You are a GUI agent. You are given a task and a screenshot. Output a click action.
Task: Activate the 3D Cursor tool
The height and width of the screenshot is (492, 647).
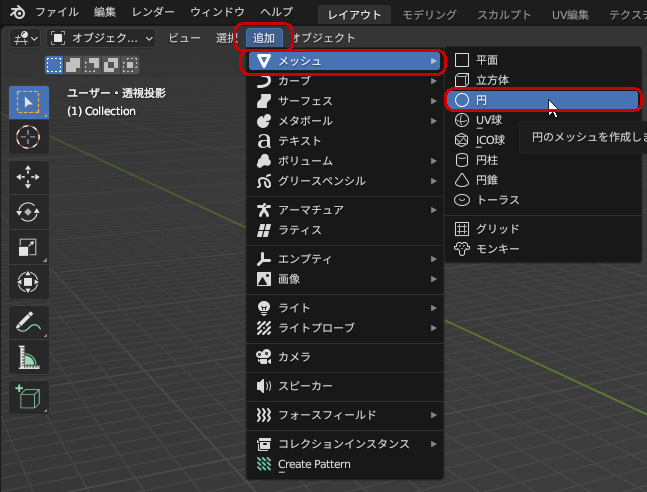28,137
